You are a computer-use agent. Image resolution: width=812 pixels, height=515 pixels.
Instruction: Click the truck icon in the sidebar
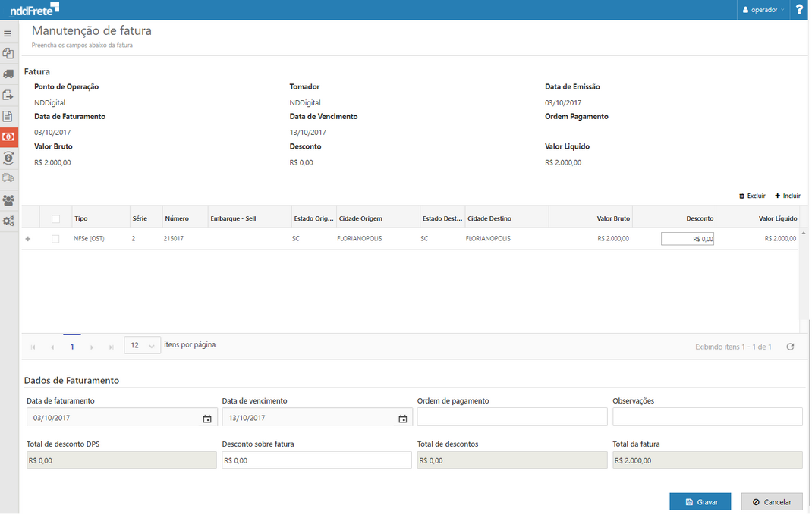(x=8, y=74)
